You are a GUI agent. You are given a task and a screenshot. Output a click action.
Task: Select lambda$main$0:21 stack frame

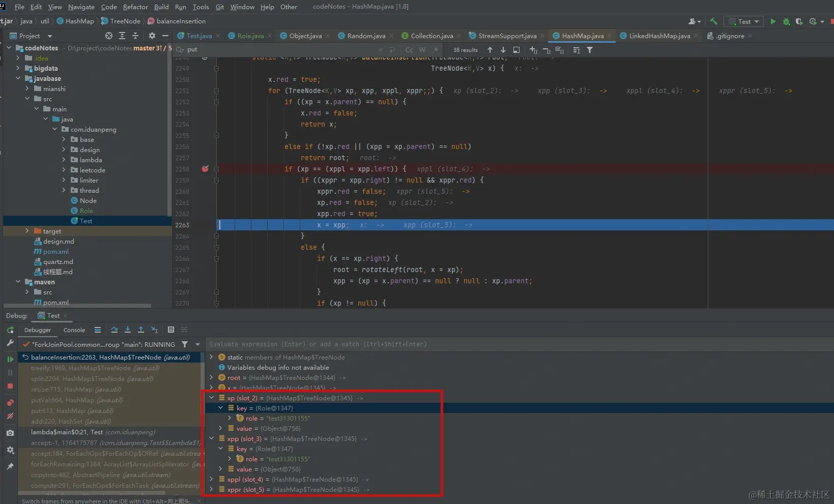click(109, 432)
